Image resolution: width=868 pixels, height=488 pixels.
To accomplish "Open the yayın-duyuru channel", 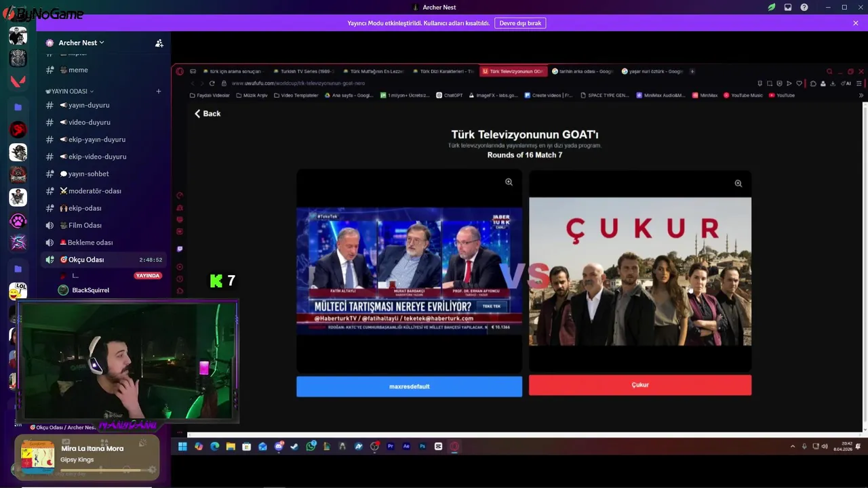I will click(x=103, y=105).
